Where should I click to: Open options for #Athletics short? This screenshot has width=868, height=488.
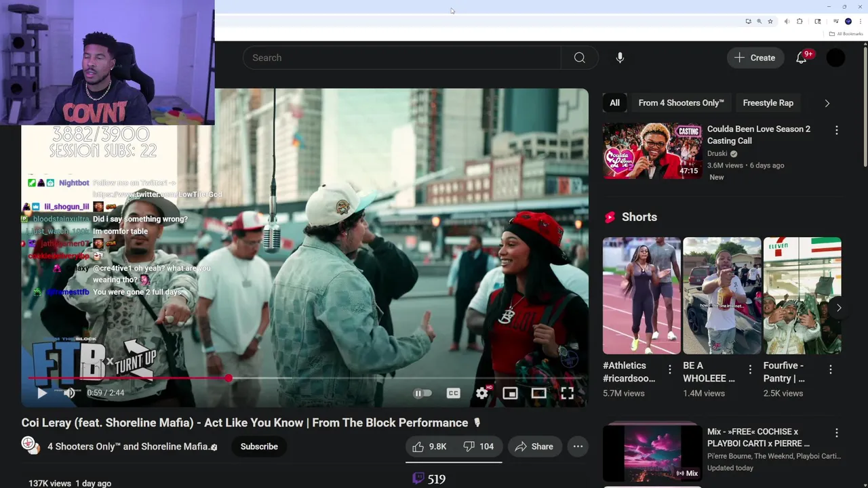(x=670, y=369)
